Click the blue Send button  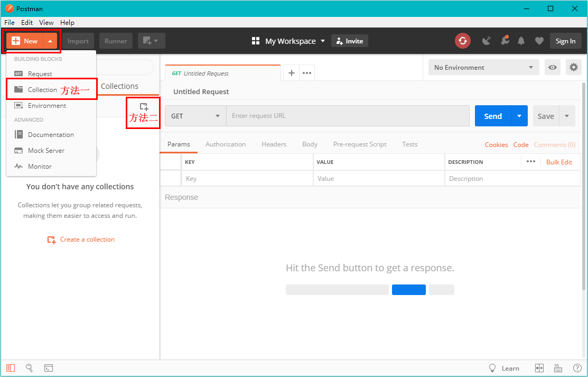click(x=493, y=116)
